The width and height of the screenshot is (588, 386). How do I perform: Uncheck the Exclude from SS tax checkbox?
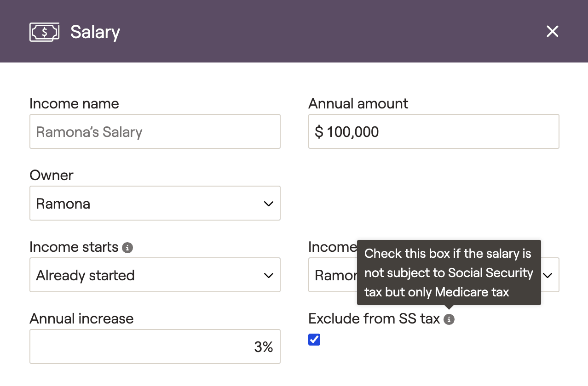[314, 340]
